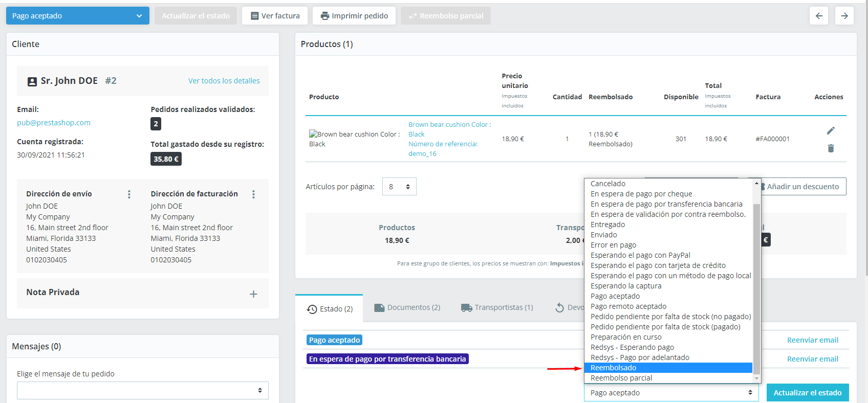Viewport: 868px width, 403px height.
Task: Click the Imprimir pedido button
Action: coord(354,16)
